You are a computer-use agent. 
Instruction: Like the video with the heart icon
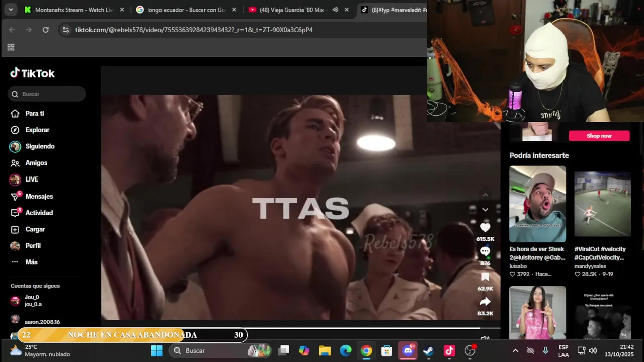tap(485, 228)
